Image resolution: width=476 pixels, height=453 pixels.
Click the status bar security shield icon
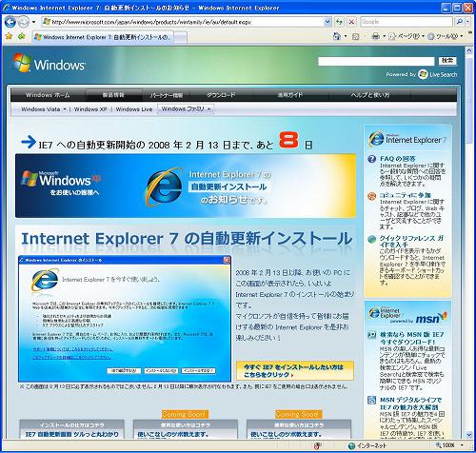click(318, 445)
